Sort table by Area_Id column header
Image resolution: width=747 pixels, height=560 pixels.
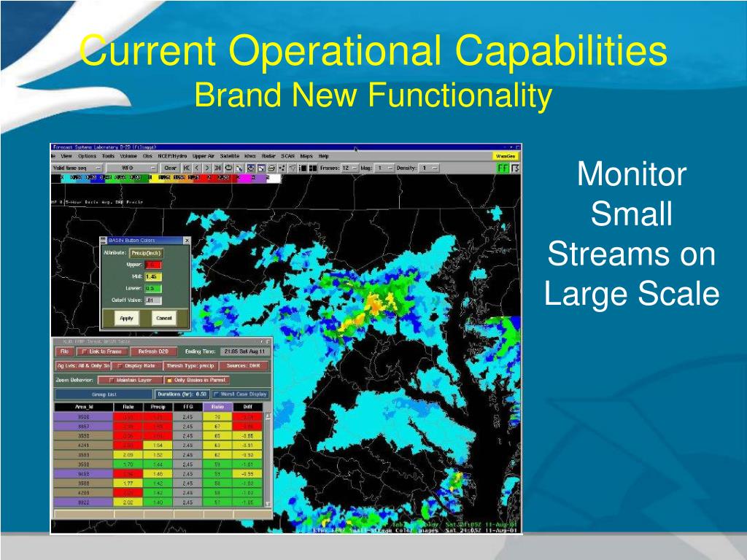[x=83, y=407]
